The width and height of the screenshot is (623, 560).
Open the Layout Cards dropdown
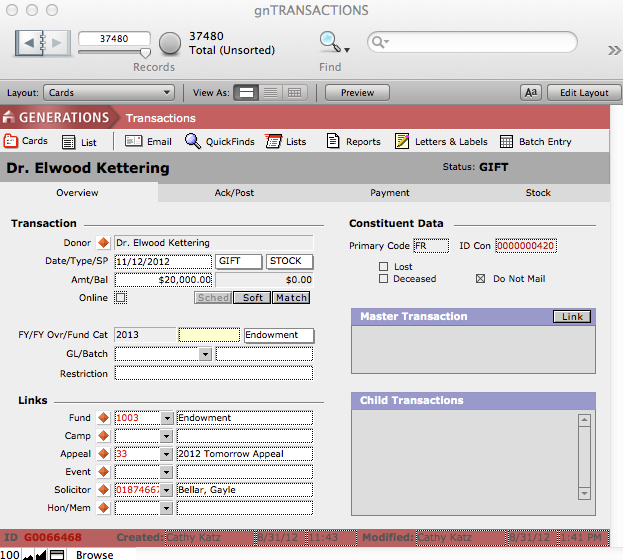[x=110, y=93]
